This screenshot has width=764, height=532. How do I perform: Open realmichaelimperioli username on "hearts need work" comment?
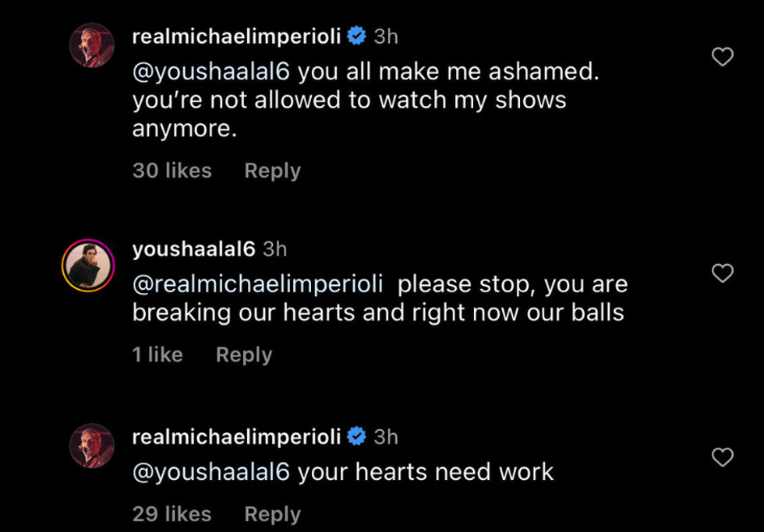pos(236,437)
